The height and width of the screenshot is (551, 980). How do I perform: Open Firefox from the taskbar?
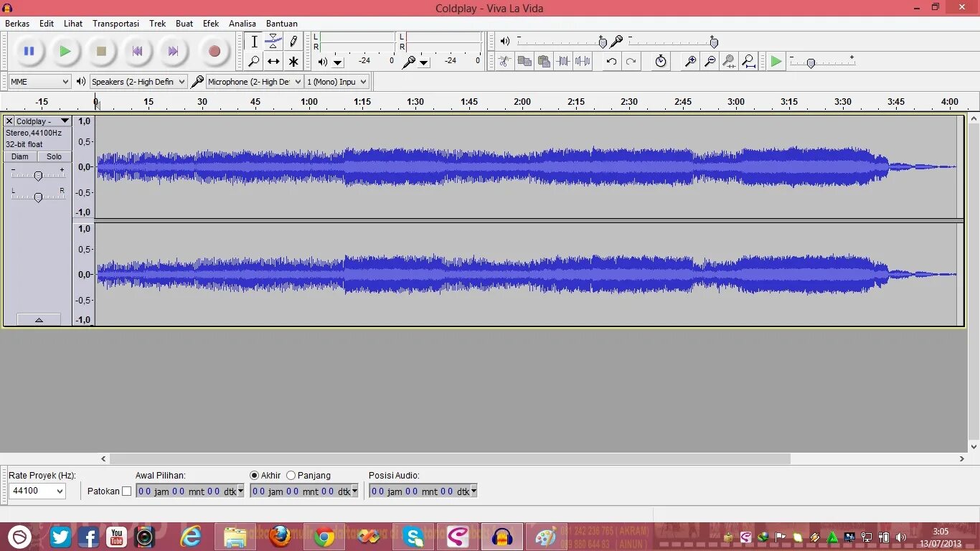pos(280,537)
